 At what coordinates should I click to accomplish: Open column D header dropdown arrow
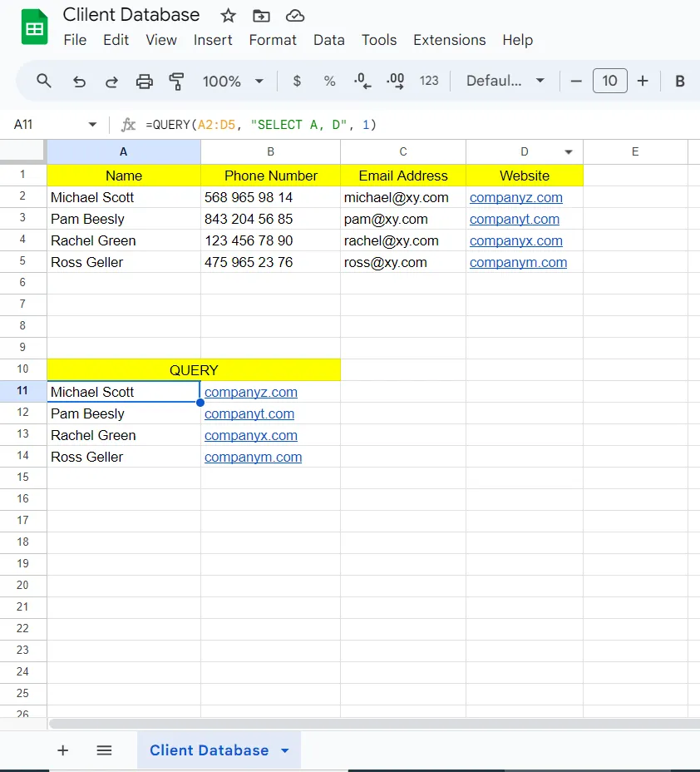(x=569, y=151)
